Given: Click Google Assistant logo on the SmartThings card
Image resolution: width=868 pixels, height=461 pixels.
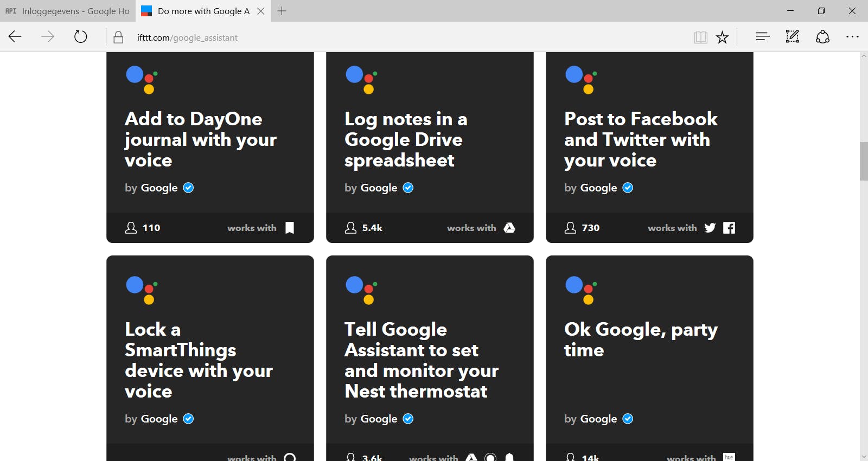Looking at the screenshot, I should point(142,290).
